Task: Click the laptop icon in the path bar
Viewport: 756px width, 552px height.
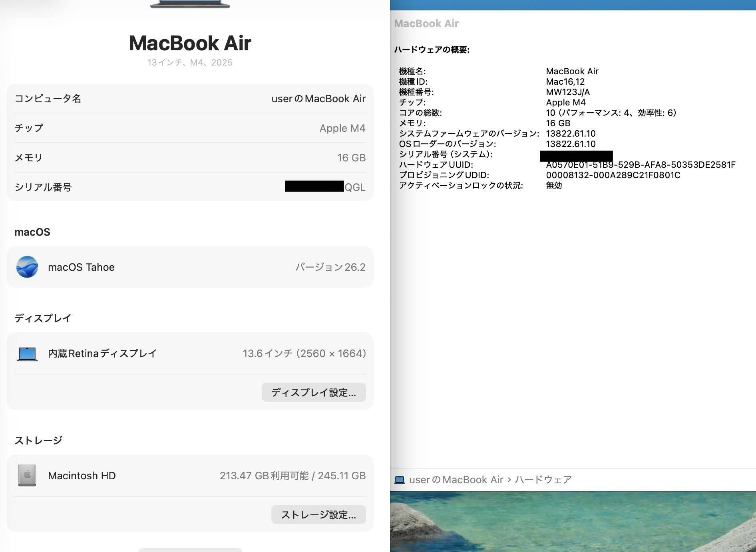Action: click(x=399, y=480)
